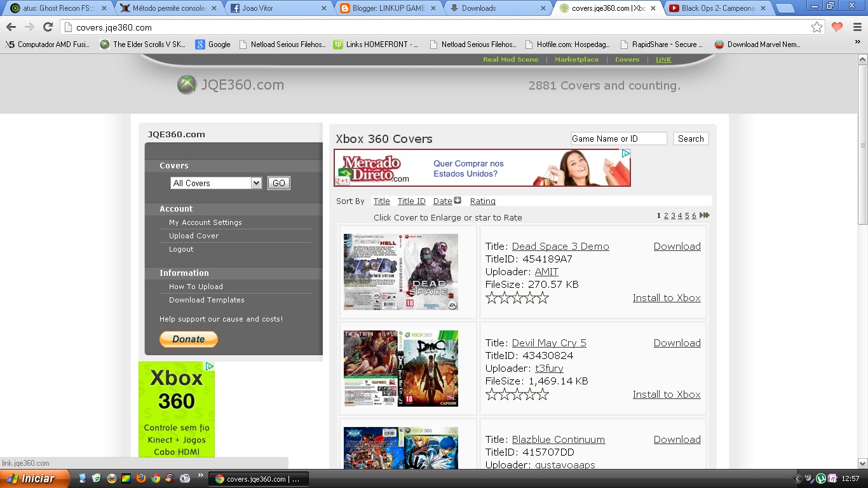Open the Marketplace nav item
The image size is (868, 488).
[576, 59]
